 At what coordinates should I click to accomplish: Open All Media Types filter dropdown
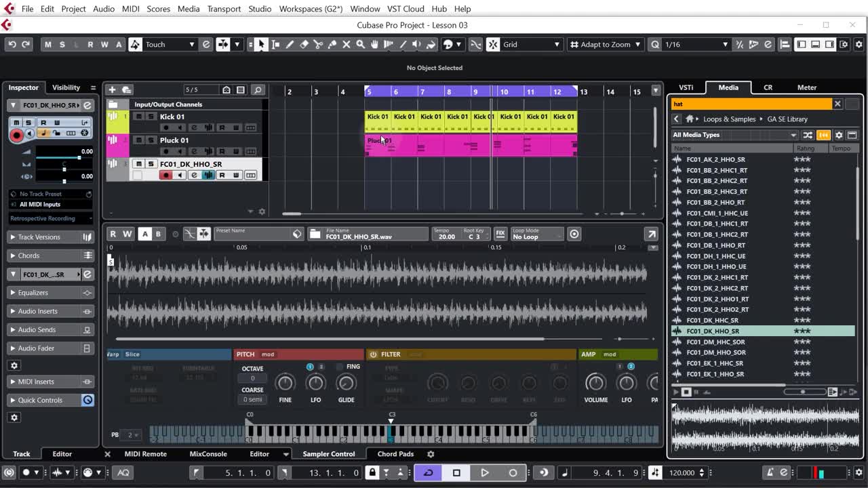[x=734, y=135]
